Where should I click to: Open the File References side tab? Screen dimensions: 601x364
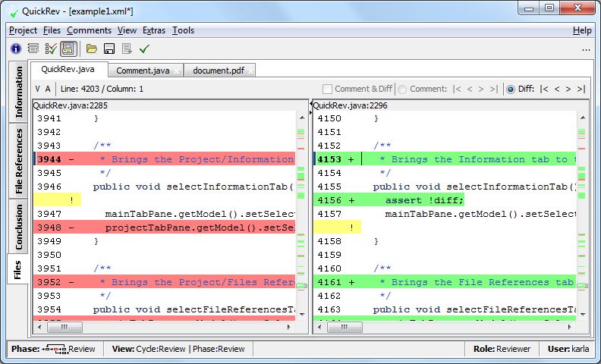(x=18, y=161)
